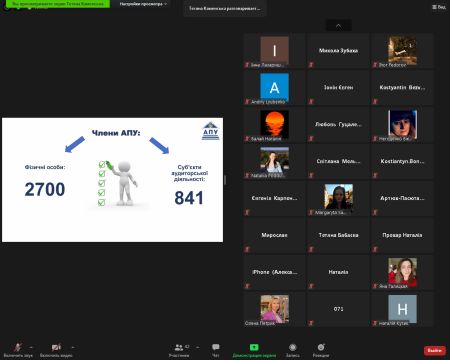450x360 pixels.
Task: Select participant tile with letter H avatar
Action: pos(402,309)
